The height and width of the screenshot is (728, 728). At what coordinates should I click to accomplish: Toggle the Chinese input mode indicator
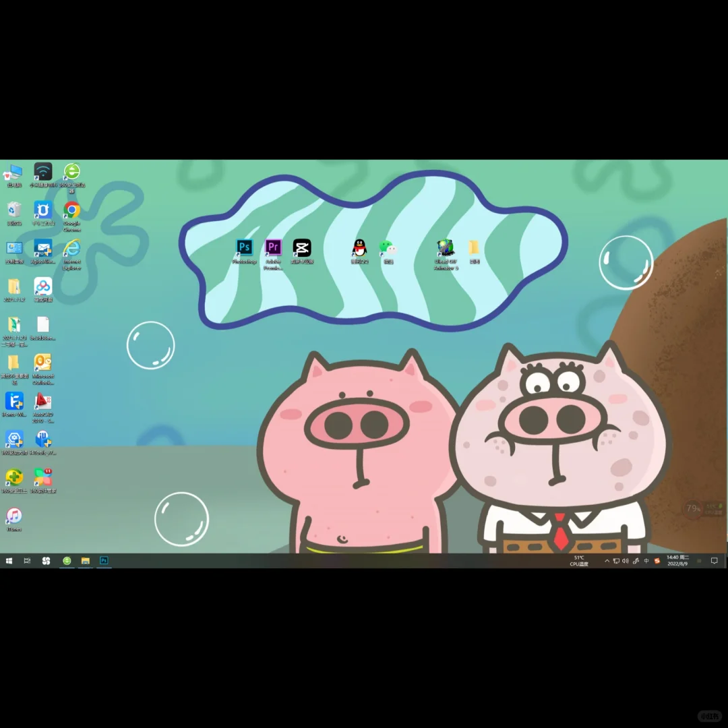(x=646, y=561)
